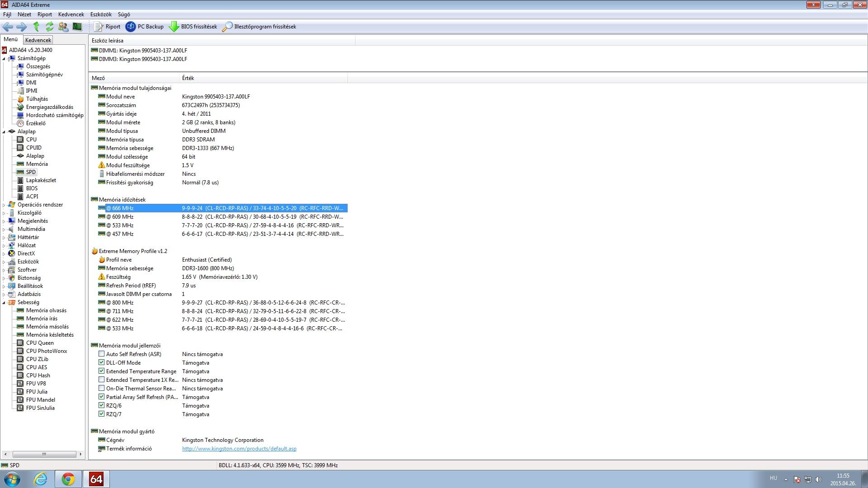The height and width of the screenshot is (488, 868).
Task: Open the Riport menu
Action: 45,14
